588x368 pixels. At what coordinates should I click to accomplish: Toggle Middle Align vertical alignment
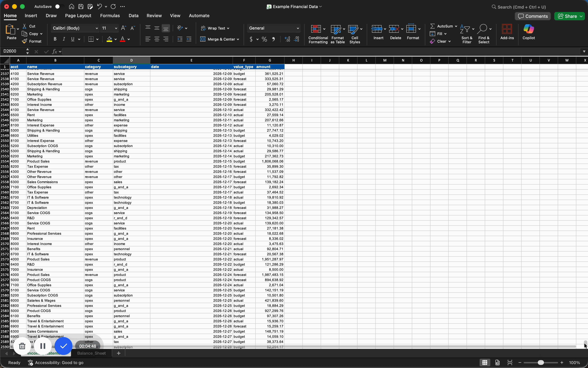point(157,28)
